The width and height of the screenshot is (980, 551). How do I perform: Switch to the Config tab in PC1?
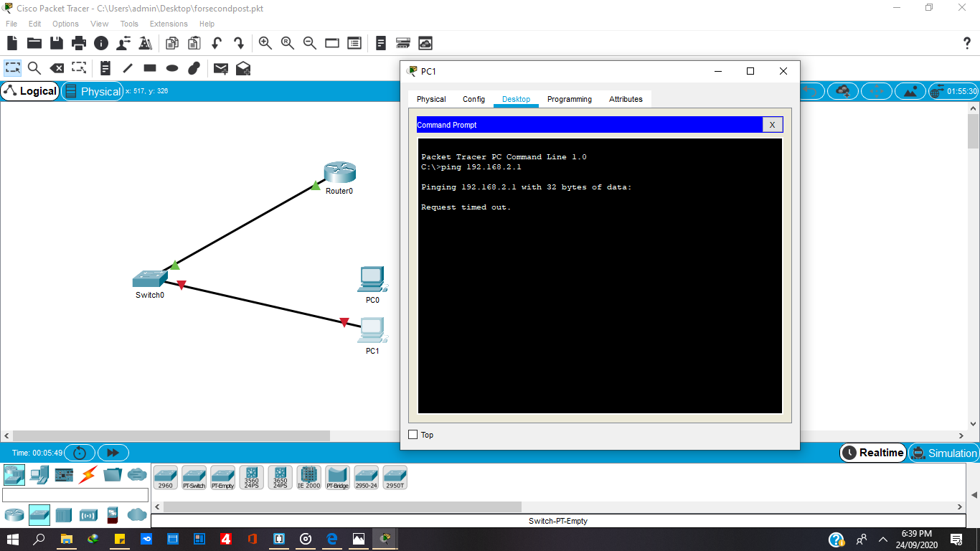473,99
